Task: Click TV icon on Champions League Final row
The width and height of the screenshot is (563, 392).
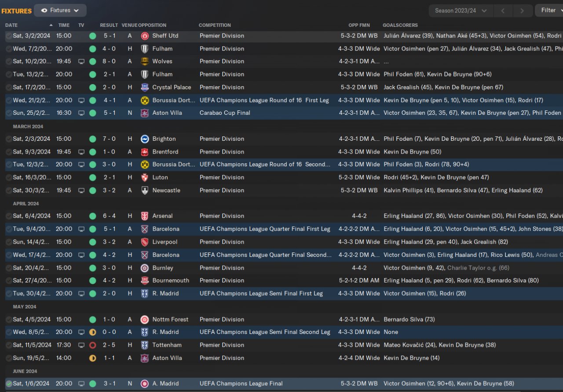Action: coord(81,384)
